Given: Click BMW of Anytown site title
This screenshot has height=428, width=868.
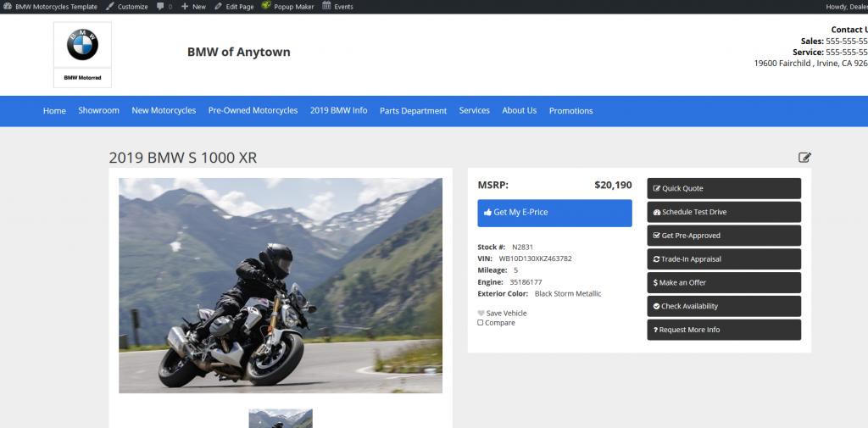Looking at the screenshot, I should click(238, 52).
